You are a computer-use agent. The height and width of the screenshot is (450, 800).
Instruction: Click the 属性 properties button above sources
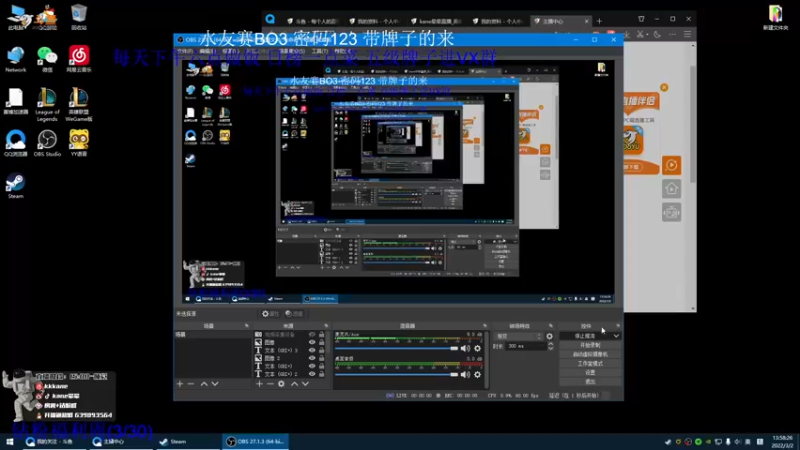tap(270, 314)
